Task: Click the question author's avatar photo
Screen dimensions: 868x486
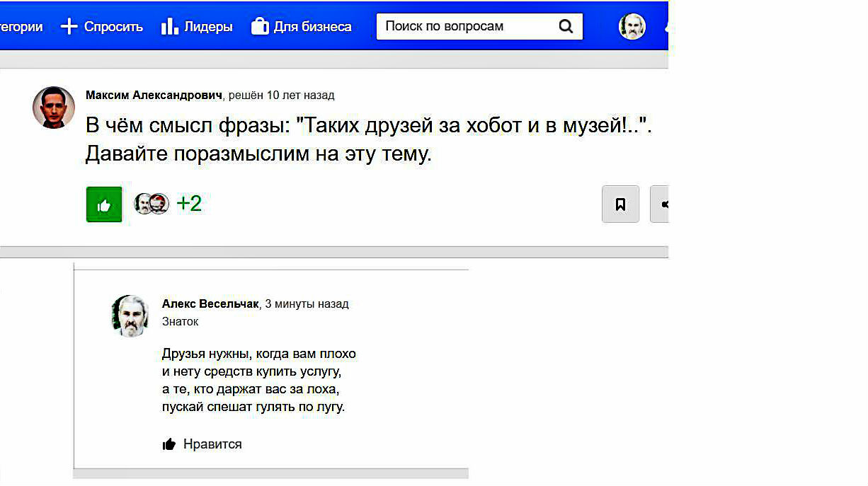Action: click(54, 108)
